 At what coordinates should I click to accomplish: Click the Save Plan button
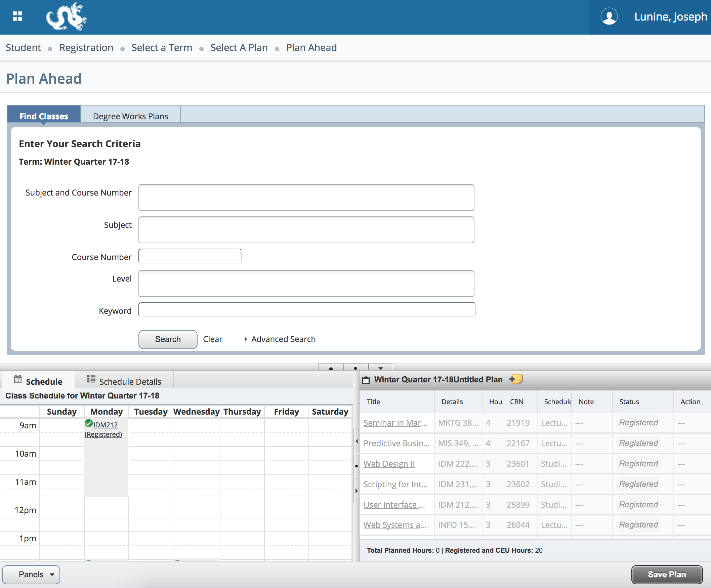pos(666,574)
